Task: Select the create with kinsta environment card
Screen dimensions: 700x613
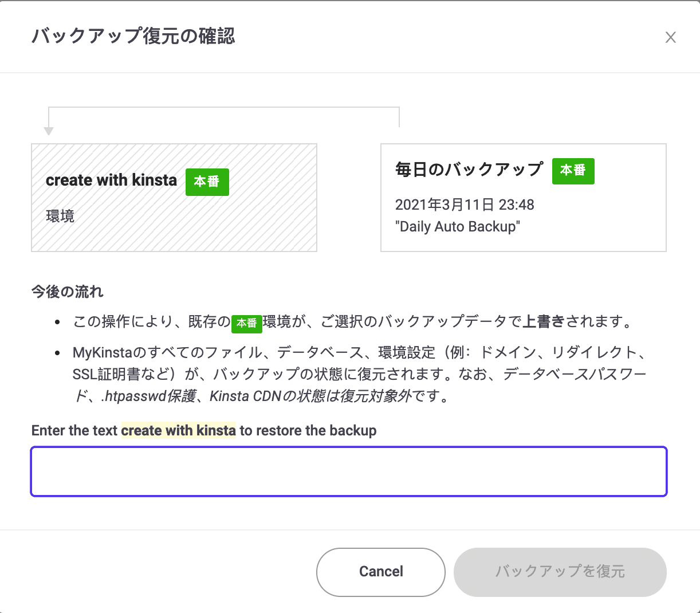Action: (x=174, y=197)
